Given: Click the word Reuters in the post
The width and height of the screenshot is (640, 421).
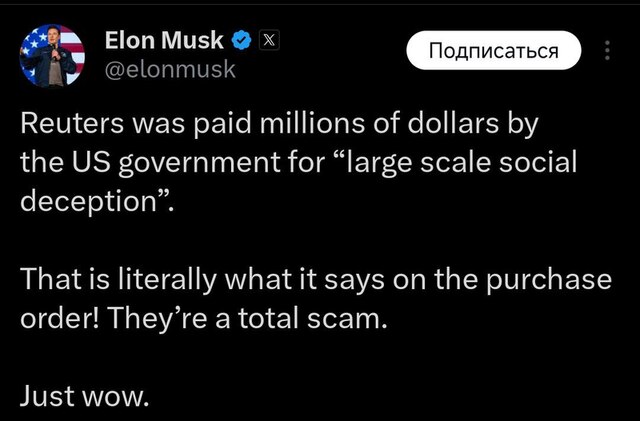Looking at the screenshot, I should pyautogui.click(x=70, y=128).
